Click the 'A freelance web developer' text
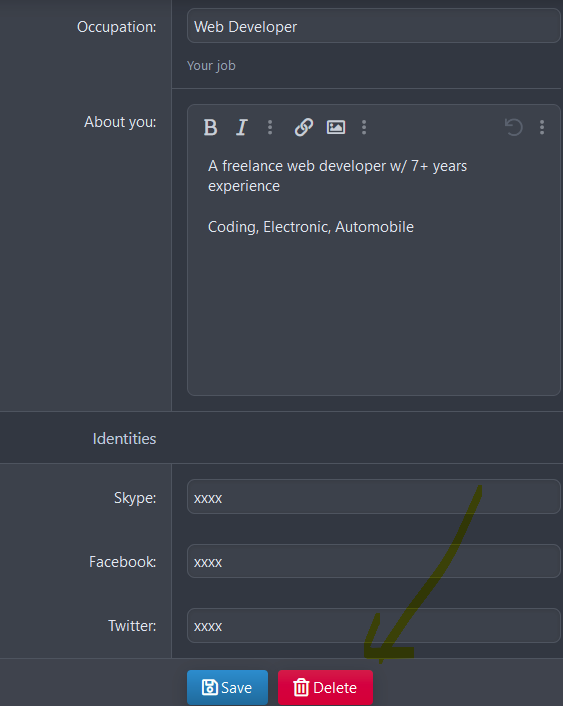Screen dimensions: 563x706 tap(297, 166)
